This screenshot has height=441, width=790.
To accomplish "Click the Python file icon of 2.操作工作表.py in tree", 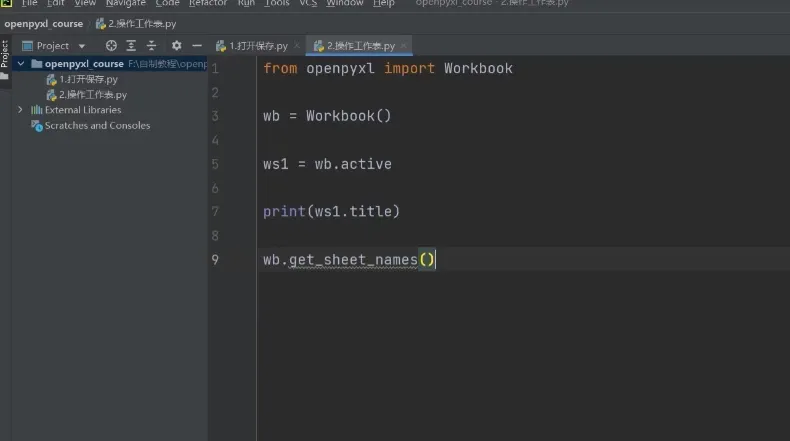I will pos(51,95).
